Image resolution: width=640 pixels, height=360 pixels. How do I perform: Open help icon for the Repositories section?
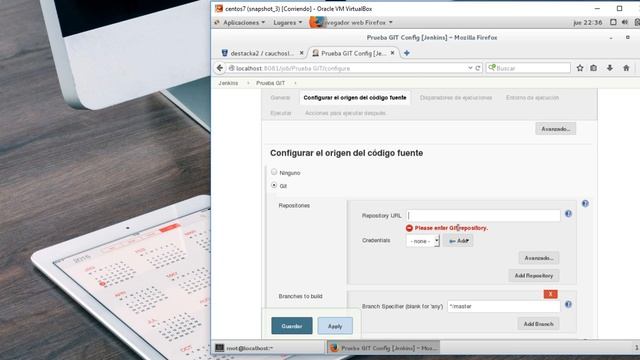tap(585, 204)
